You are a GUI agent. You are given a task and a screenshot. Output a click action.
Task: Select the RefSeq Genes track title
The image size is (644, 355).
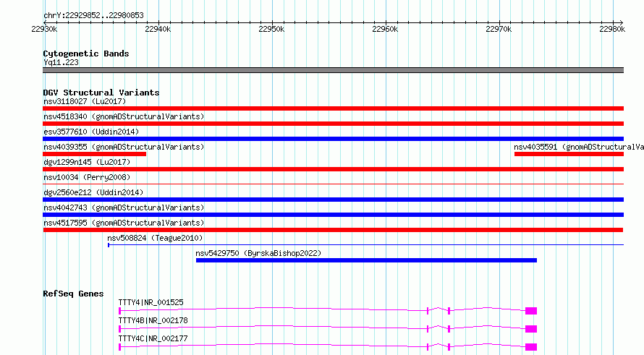click(x=73, y=294)
